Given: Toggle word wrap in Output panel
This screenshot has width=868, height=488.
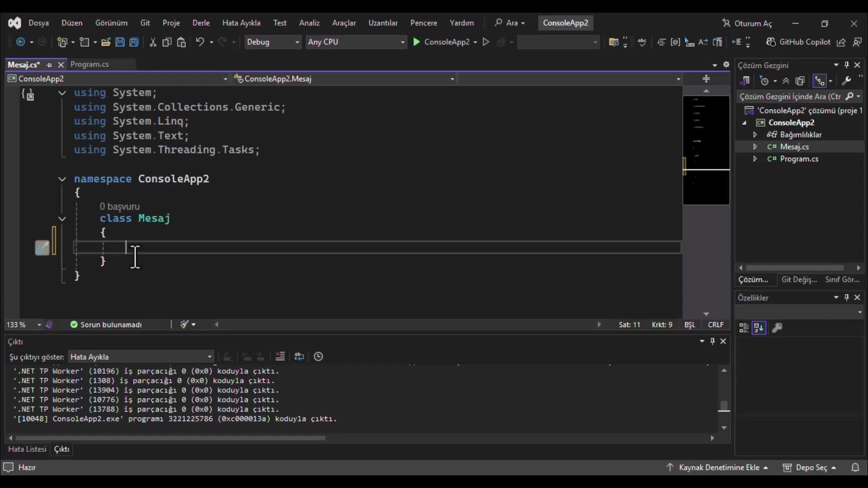Looking at the screenshot, I should (x=299, y=357).
